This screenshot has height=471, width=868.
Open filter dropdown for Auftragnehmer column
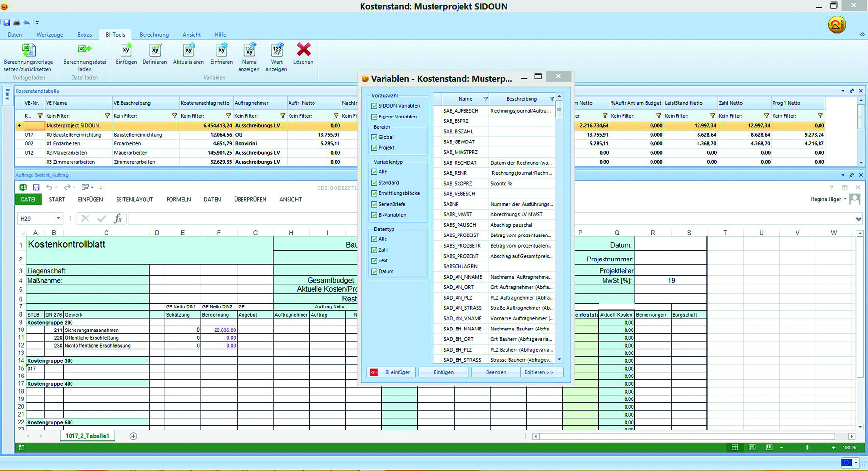tap(283, 116)
